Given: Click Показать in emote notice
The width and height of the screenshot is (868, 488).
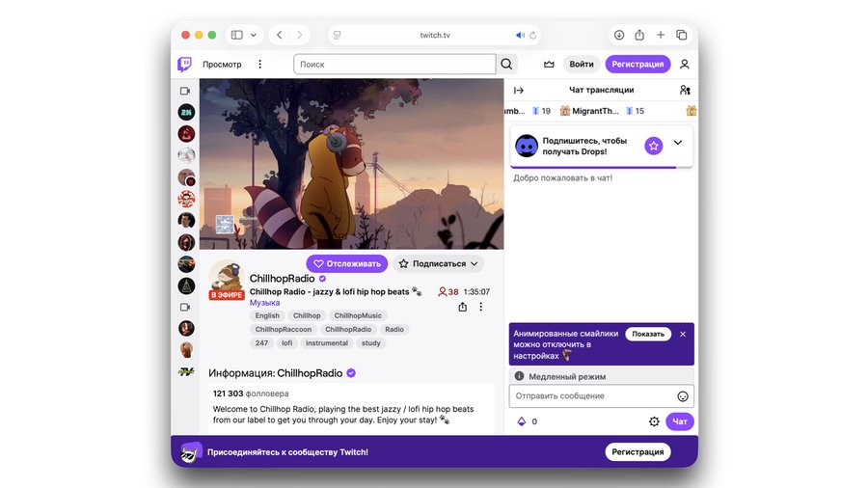Looking at the screenshot, I should [x=648, y=335].
